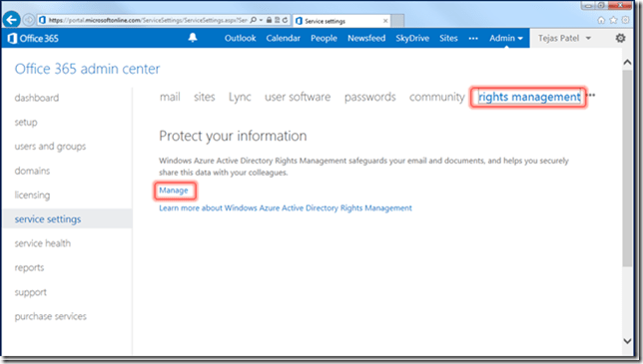Click the security lock icon in address bar
This screenshot has height=364, width=643.
[269, 20]
